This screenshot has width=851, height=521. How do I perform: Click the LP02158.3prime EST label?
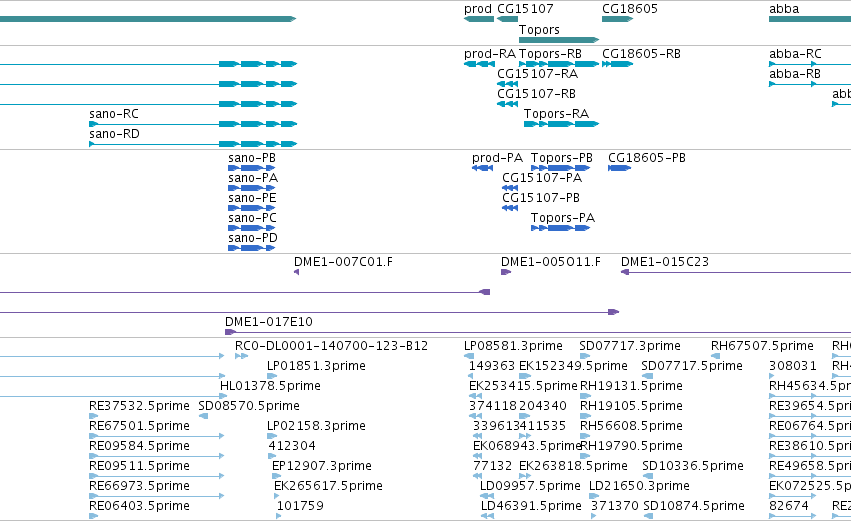(316, 427)
